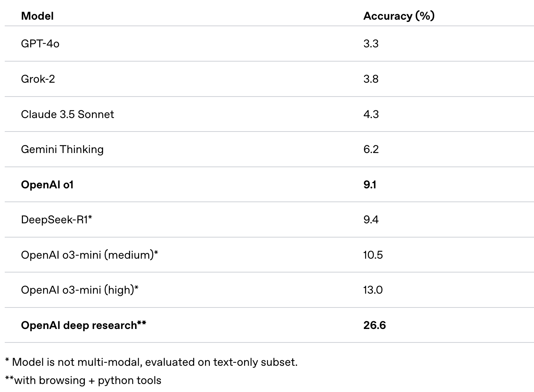The width and height of the screenshot is (534, 392).
Task: Select the Grok-2 row label
Action: coord(38,79)
